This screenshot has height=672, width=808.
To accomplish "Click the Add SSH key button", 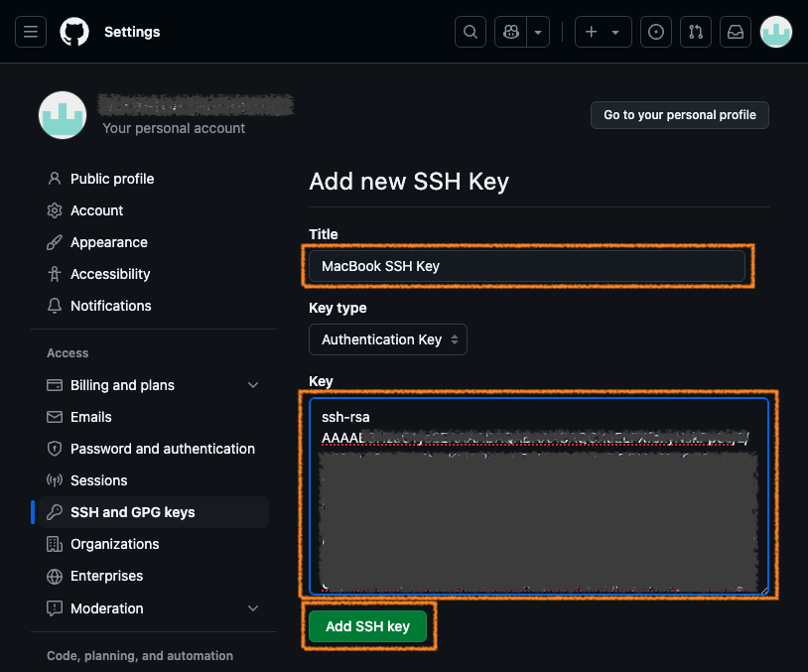I will [368, 626].
